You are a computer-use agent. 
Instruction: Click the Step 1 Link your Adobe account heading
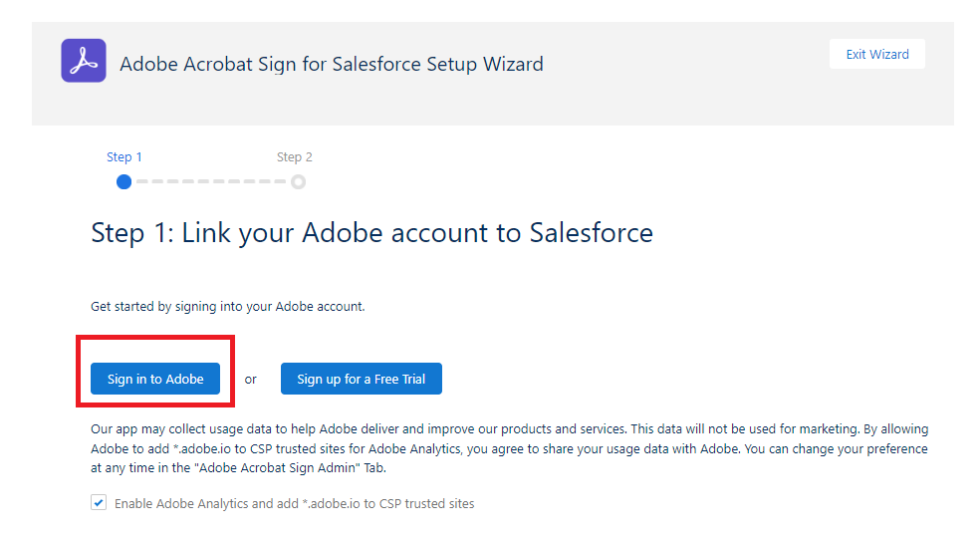371,233
